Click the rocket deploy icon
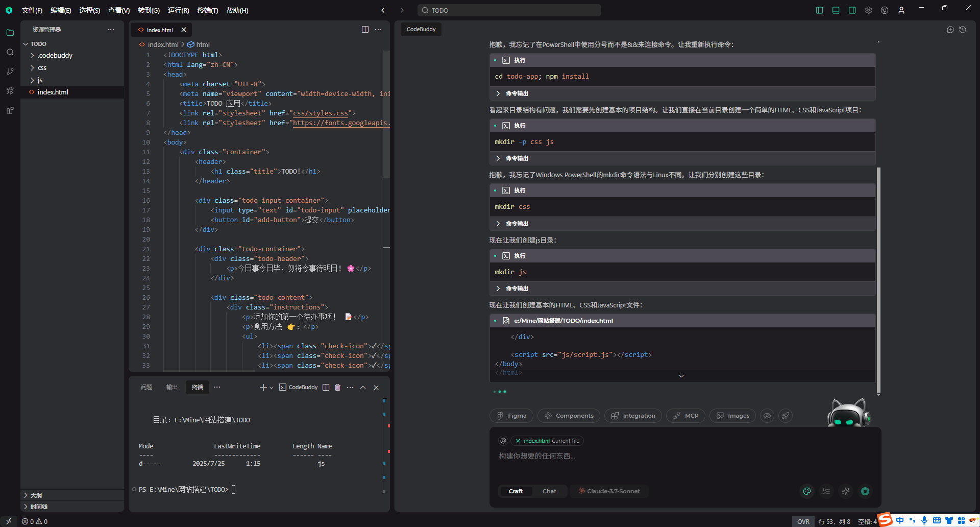 (x=786, y=416)
